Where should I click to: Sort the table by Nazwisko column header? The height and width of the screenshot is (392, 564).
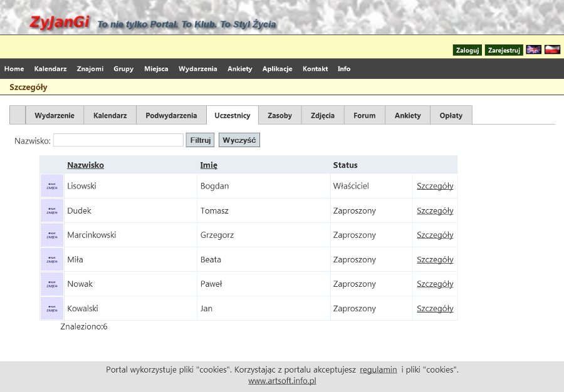(85, 165)
